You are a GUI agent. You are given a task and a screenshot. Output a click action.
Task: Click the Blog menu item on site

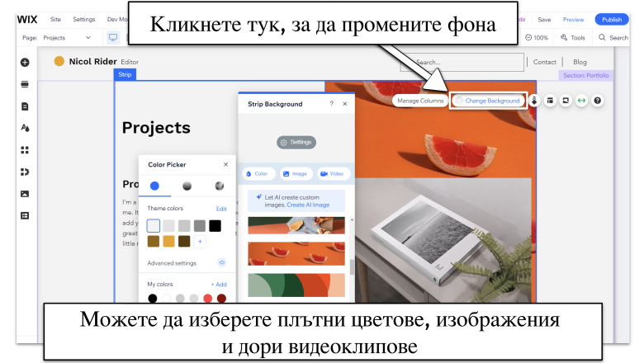(x=580, y=62)
